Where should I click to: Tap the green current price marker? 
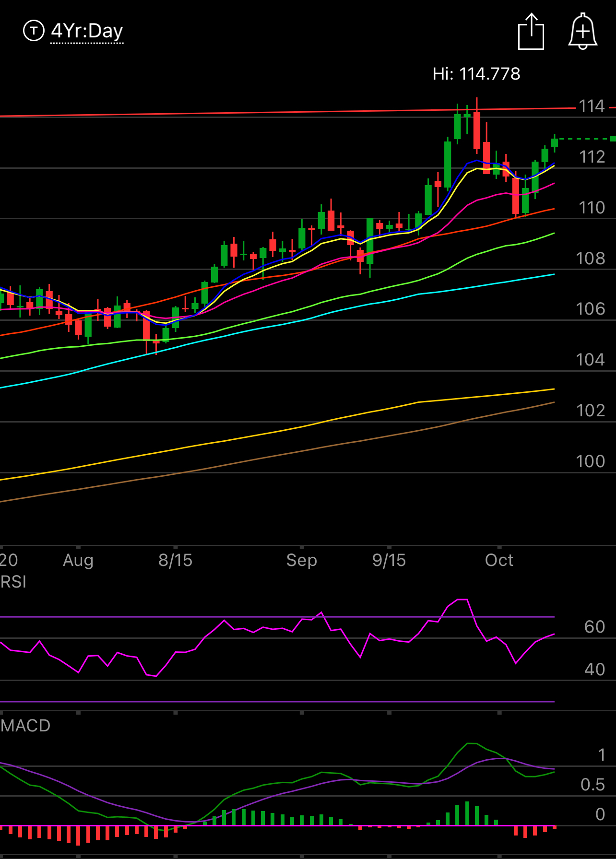tap(613, 139)
